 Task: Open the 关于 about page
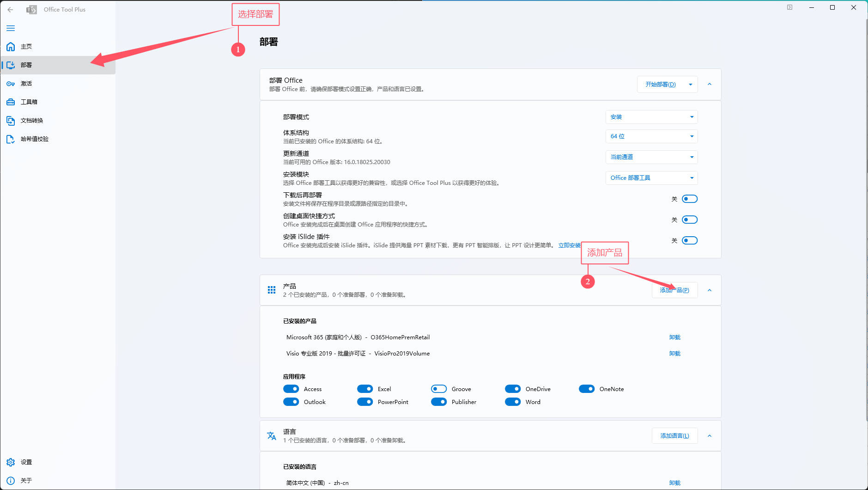tap(58, 481)
